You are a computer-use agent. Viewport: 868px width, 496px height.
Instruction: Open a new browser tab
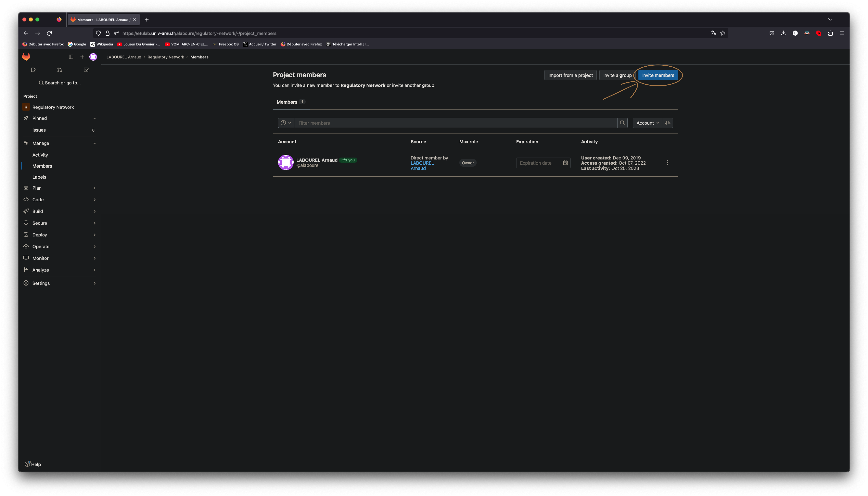pos(147,20)
